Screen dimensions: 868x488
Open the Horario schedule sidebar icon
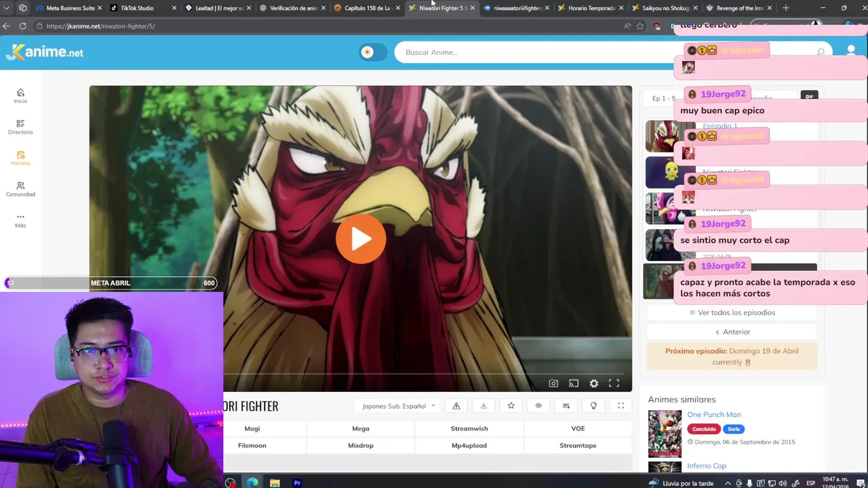tap(20, 158)
